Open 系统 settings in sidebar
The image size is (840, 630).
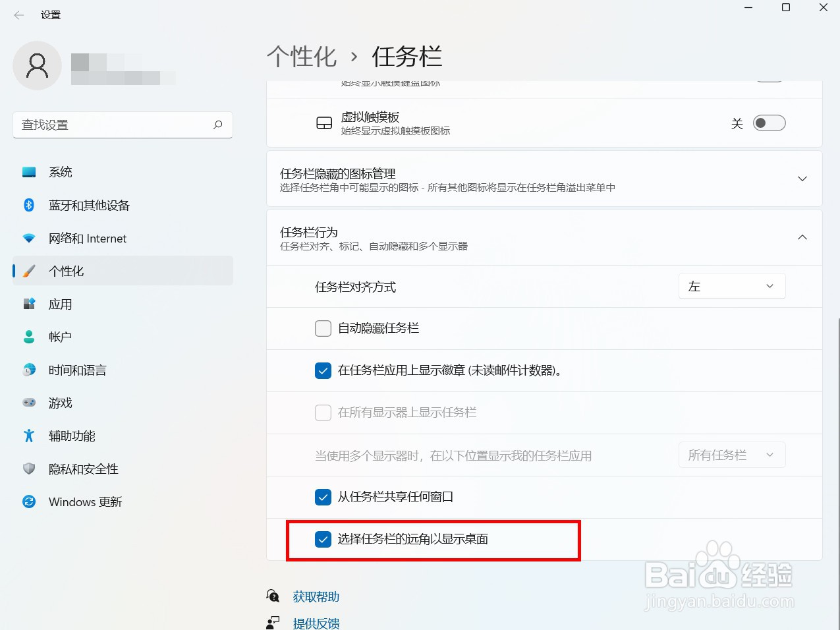pyautogui.click(x=60, y=172)
